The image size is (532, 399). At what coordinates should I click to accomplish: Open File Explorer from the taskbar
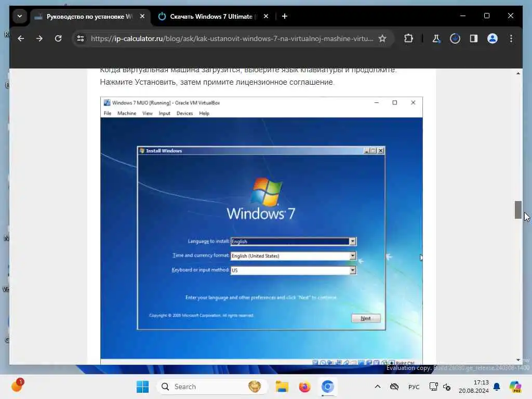[282, 387]
